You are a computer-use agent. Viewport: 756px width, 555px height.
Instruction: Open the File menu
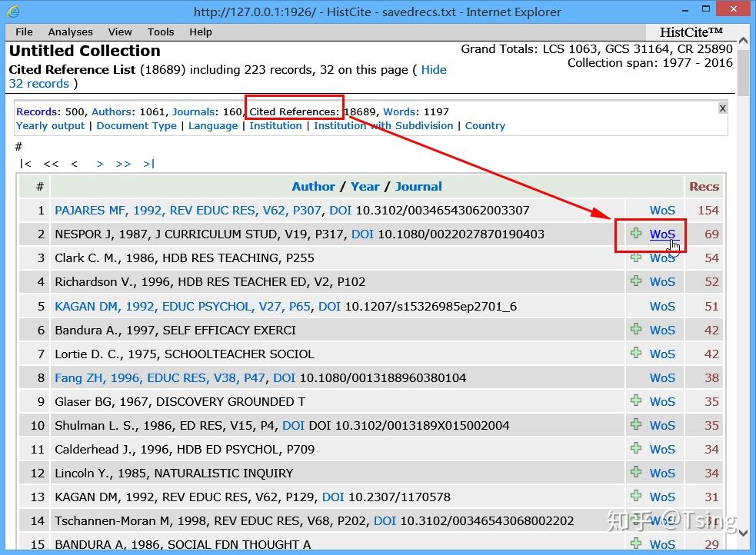coord(24,32)
